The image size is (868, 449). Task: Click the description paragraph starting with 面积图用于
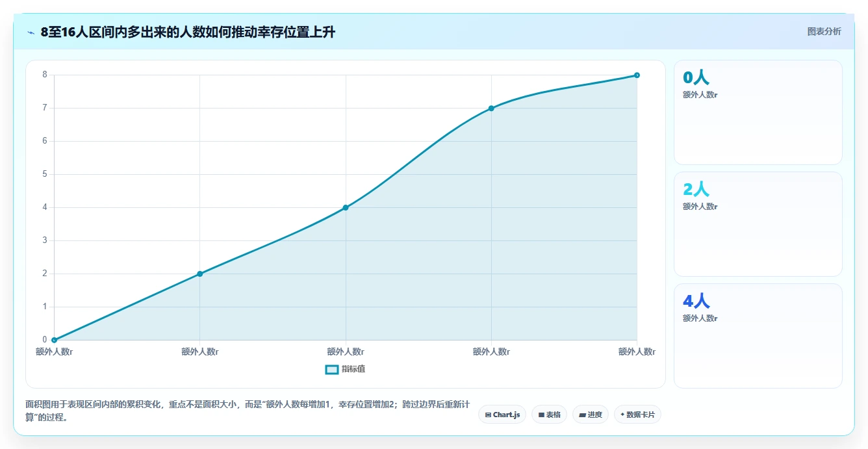(x=248, y=411)
